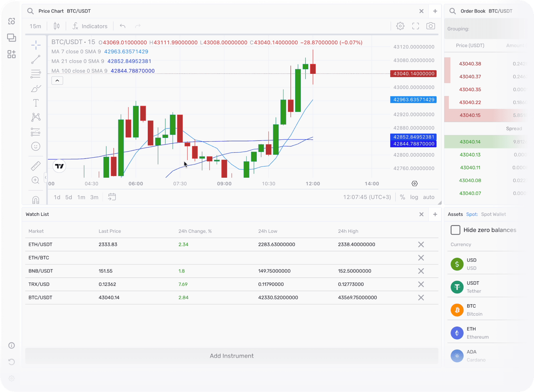Open the timezone clock 12:07:45 (UTC+3)
534x392 pixels.
pyautogui.click(x=367, y=197)
